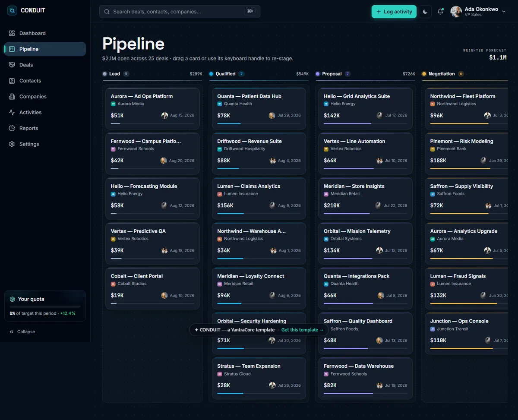This screenshot has width=518, height=420.
Task: Open Fernwood — Campus Platform deal card
Action: point(152,153)
